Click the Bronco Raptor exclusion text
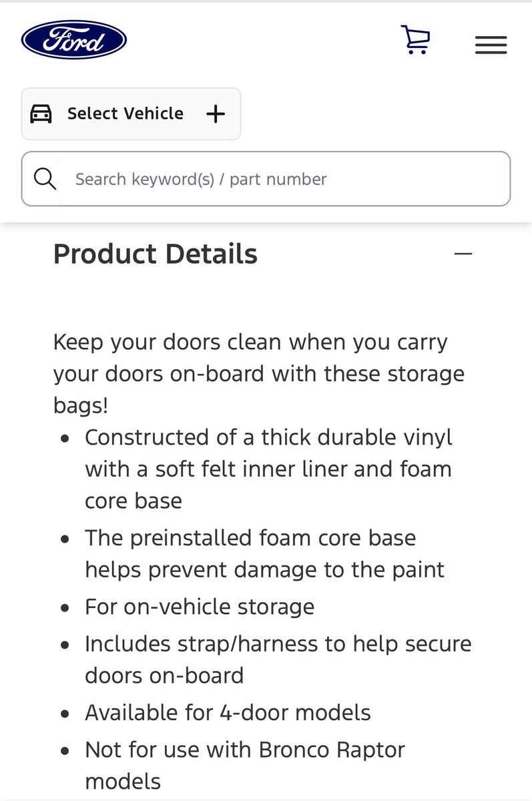 [x=245, y=765]
